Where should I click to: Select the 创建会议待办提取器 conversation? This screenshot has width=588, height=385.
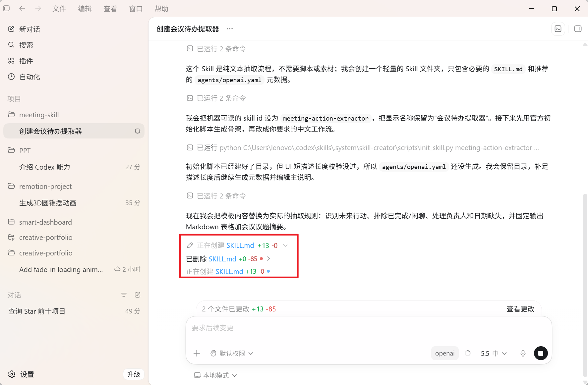(74, 131)
